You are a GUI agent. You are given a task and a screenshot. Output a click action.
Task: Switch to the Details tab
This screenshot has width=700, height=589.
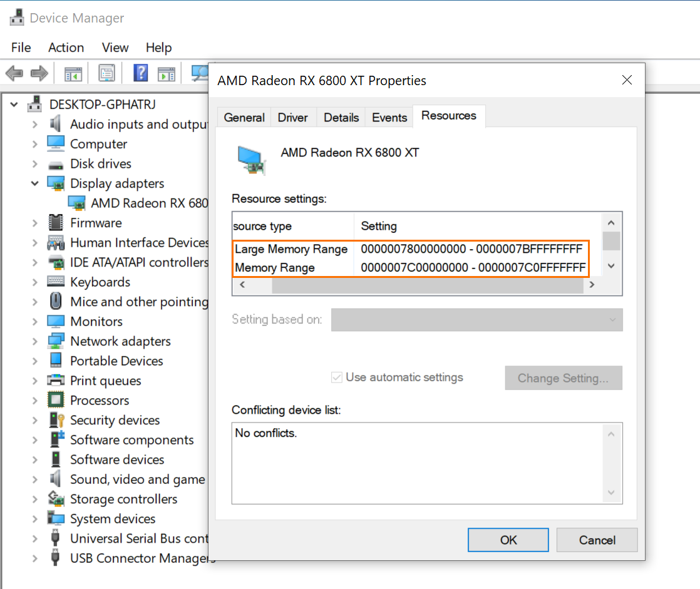click(x=341, y=118)
